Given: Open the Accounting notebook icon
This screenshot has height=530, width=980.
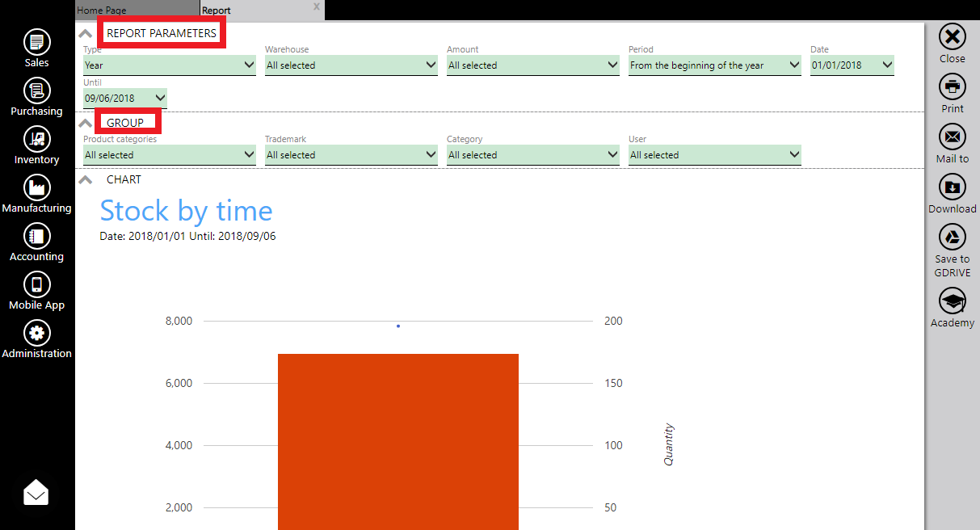Looking at the screenshot, I should pos(36,236).
